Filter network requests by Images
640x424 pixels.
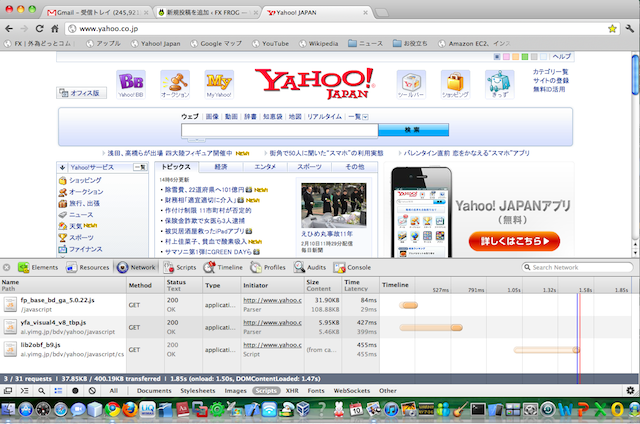pyautogui.click(x=235, y=391)
